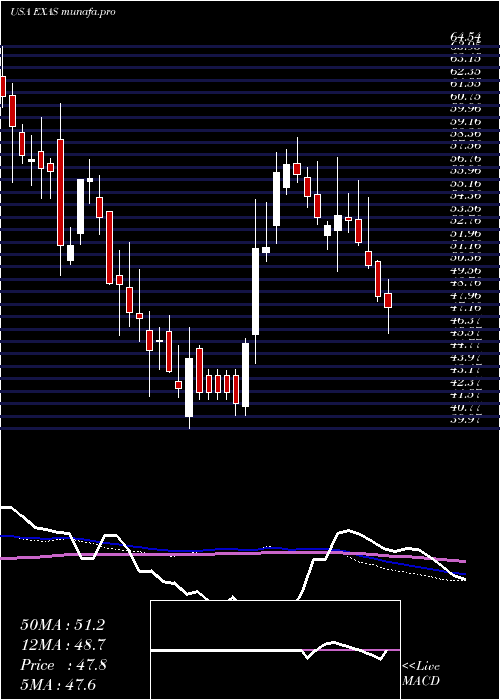
Task: Click the white indicator line peak in lower panel
Action: [x=349, y=531]
